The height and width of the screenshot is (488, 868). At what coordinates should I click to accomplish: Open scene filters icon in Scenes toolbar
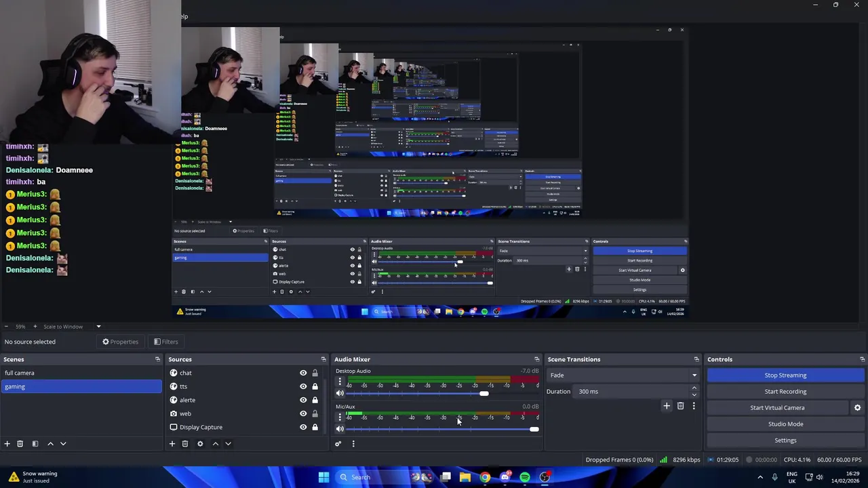[x=35, y=443]
